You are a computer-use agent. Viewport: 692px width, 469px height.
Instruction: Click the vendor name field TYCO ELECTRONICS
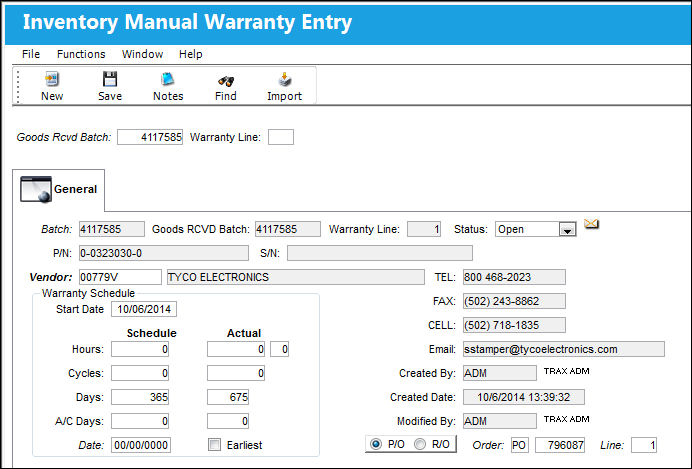[296, 277]
